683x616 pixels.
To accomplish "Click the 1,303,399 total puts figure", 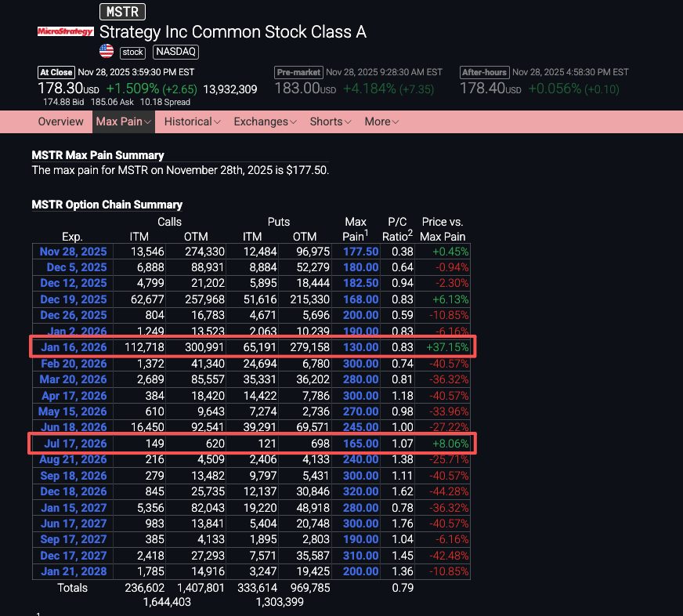I will pyautogui.click(x=280, y=602).
